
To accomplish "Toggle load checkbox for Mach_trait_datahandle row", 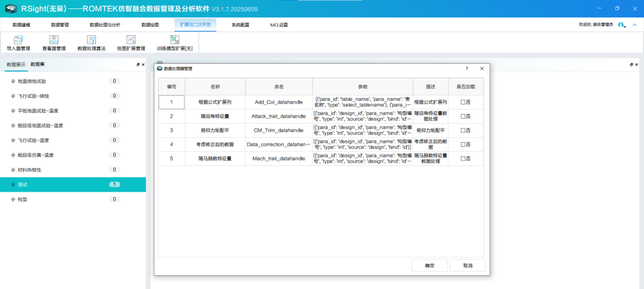I will (463, 158).
